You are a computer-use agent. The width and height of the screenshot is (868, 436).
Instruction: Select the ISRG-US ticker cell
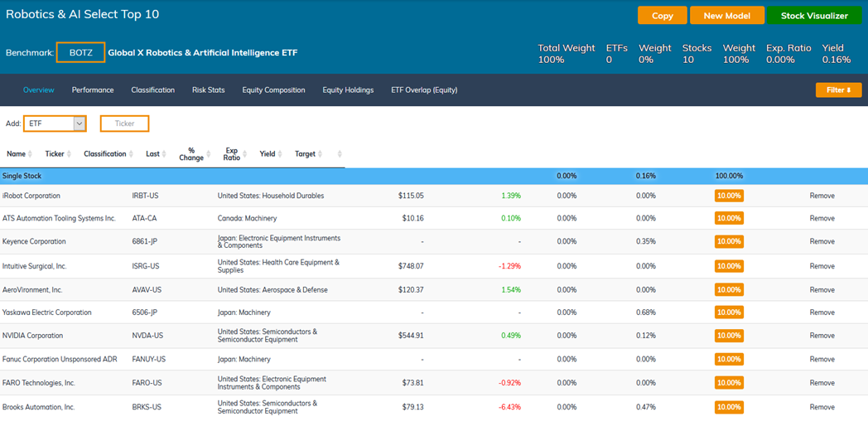click(146, 266)
